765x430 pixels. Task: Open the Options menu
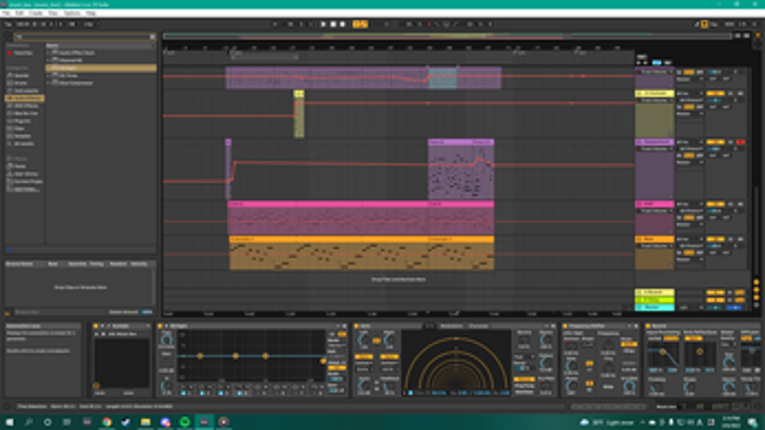(x=72, y=13)
